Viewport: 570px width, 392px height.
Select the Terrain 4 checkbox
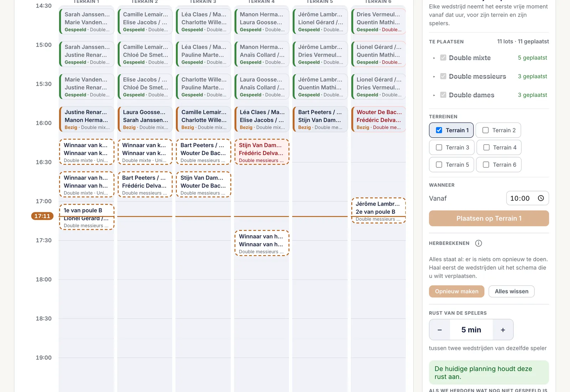(x=486, y=148)
